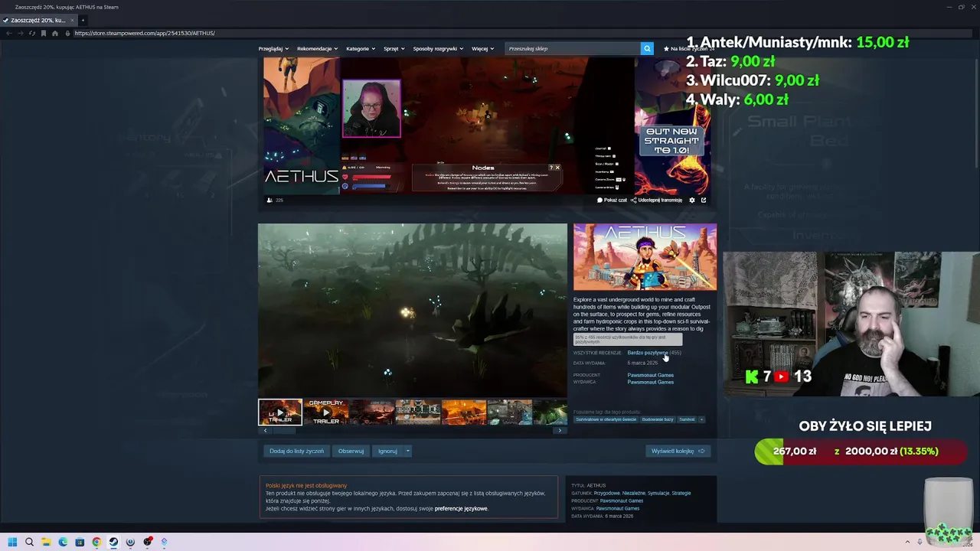Close the 'Zaoszczędź 20%' tab
The height and width of the screenshot is (551, 980).
click(x=72, y=20)
